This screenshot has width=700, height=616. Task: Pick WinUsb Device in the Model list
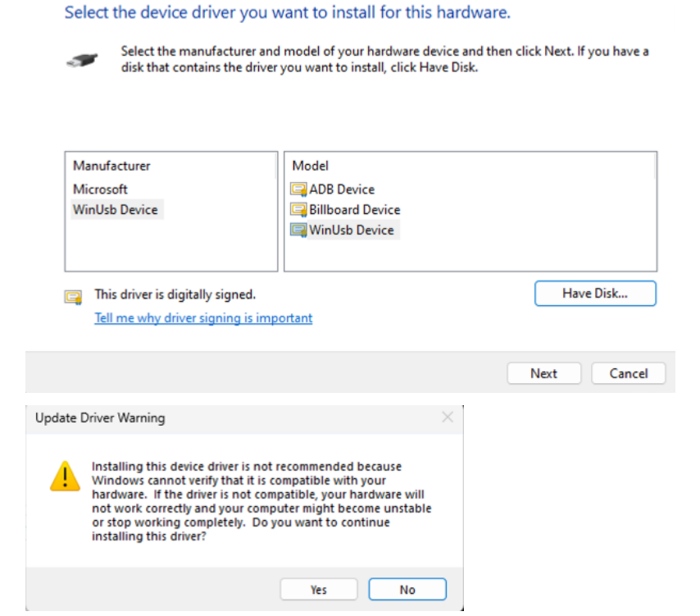(x=352, y=230)
